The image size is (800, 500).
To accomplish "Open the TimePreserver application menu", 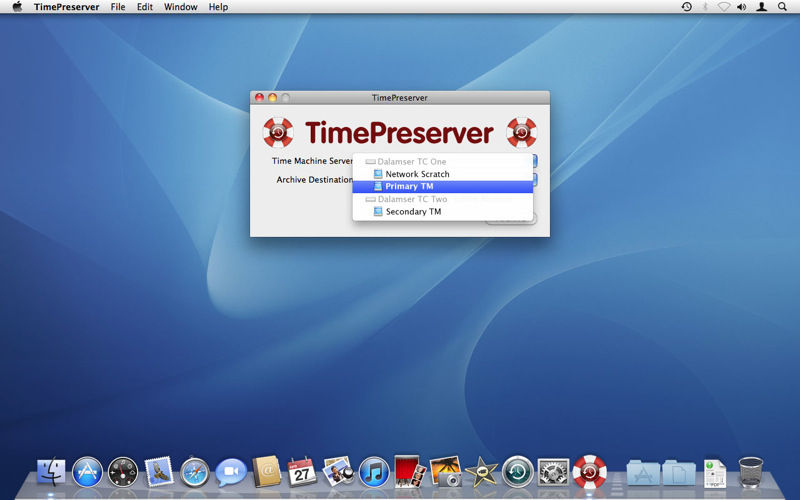I will (x=66, y=7).
